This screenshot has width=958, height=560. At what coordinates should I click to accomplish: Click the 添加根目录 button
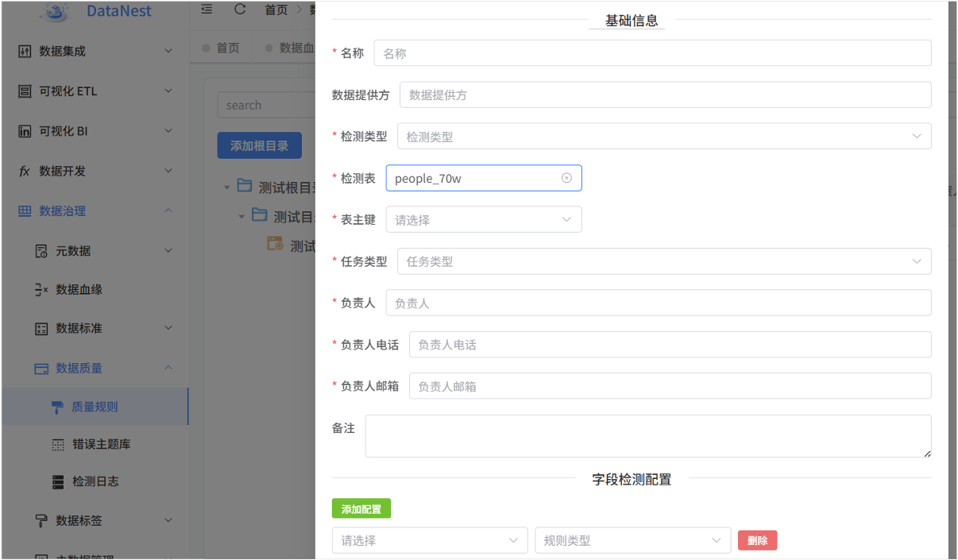coord(259,145)
